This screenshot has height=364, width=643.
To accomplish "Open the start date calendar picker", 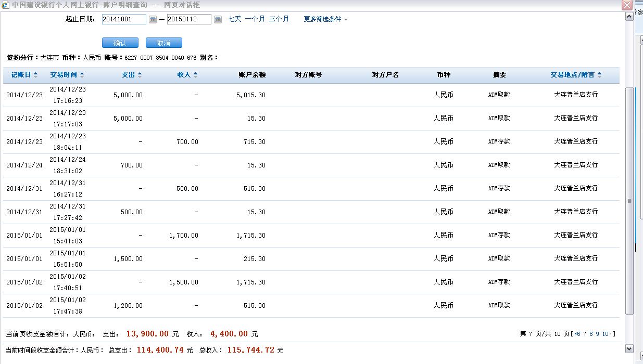I will (x=153, y=19).
